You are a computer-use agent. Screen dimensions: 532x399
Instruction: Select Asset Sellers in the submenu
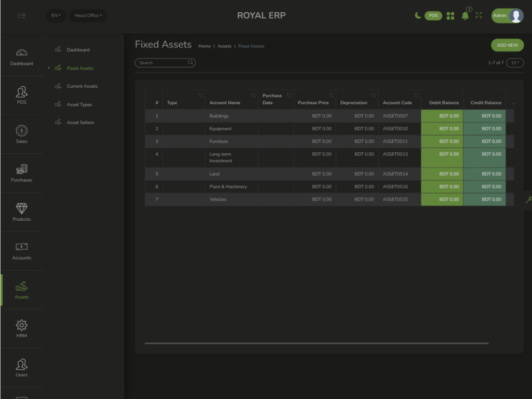point(80,122)
